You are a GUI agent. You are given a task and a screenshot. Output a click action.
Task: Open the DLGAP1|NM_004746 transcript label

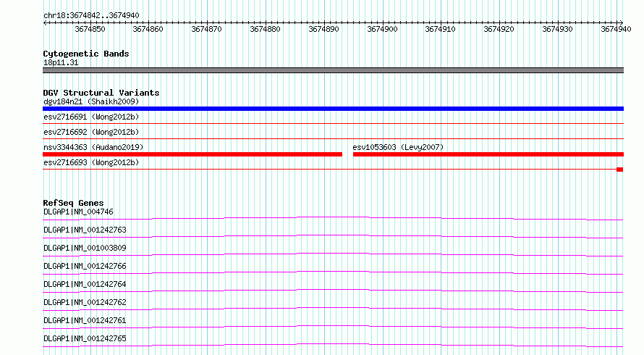[x=78, y=212]
